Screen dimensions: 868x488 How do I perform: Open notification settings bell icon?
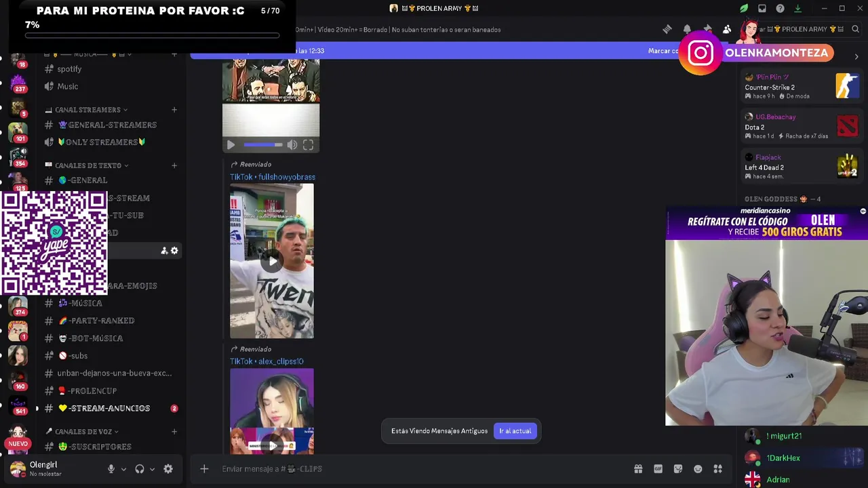coord(687,29)
